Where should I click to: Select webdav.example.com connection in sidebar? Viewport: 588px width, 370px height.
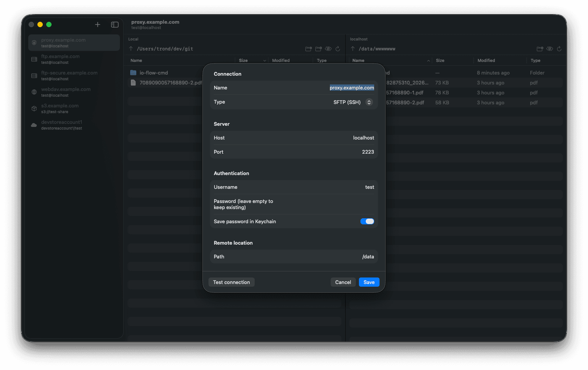coord(74,92)
